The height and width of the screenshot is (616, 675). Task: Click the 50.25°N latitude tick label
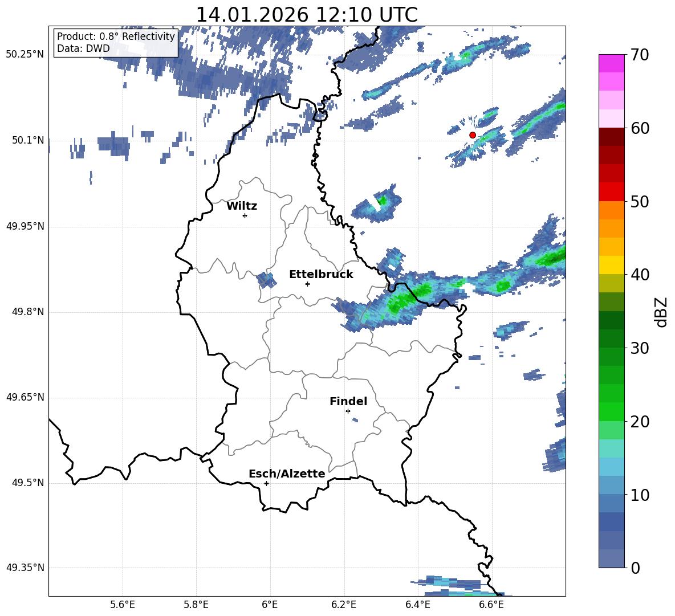click(25, 55)
